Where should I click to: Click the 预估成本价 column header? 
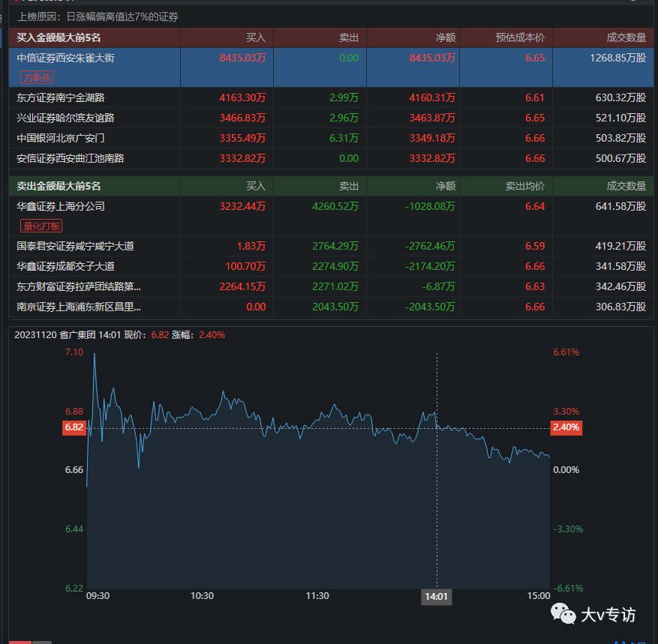[520, 37]
